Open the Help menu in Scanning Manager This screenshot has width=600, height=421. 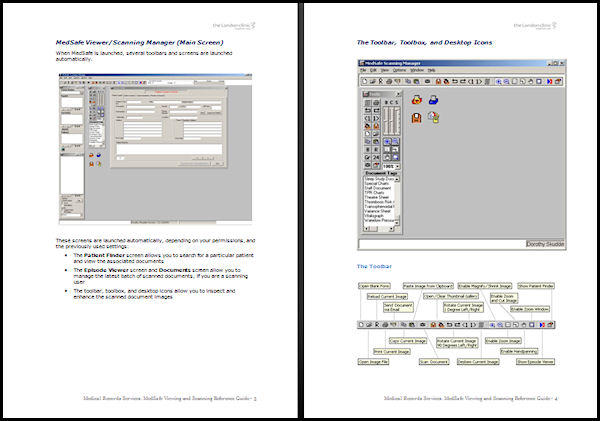tap(431, 70)
